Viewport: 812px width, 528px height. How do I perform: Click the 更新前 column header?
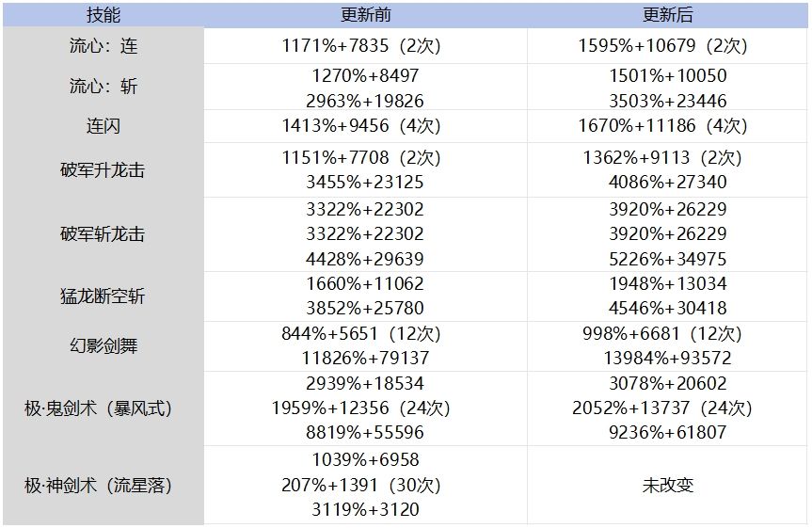(365, 15)
